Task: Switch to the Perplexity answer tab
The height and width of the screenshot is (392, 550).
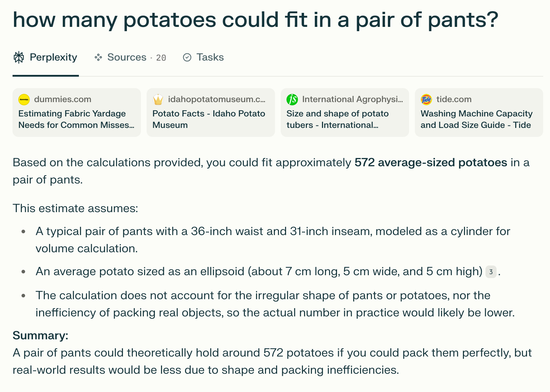Action: pyautogui.click(x=53, y=57)
